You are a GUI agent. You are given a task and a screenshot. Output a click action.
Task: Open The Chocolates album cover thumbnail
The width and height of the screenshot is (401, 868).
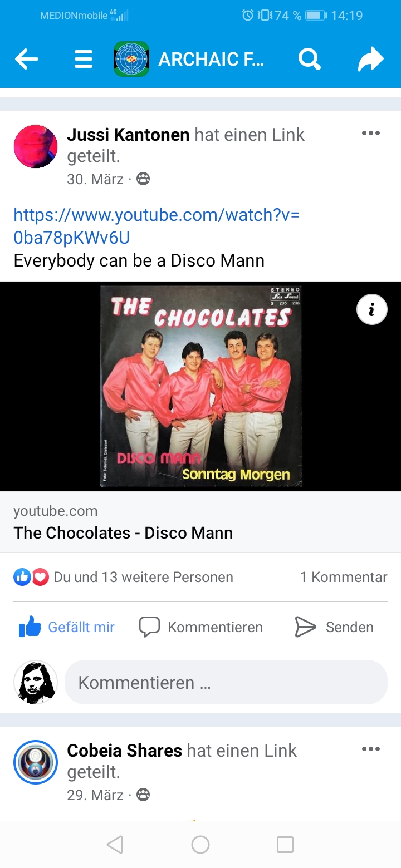(200, 386)
